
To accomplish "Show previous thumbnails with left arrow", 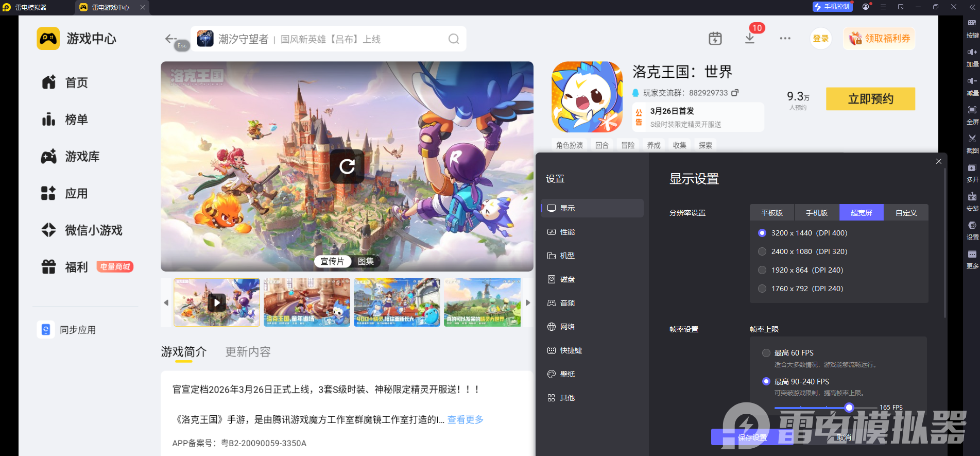I will tap(166, 302).
